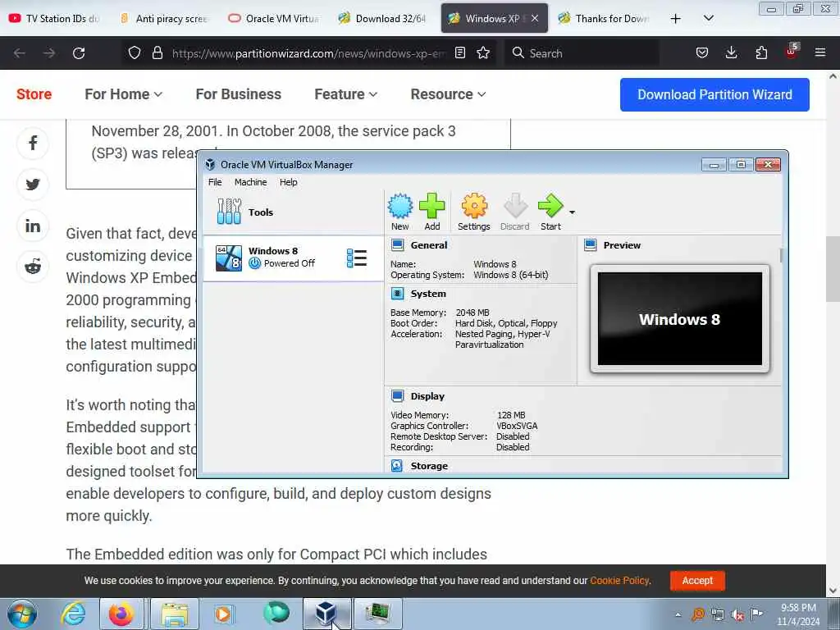
Task: Click Download Partition Wizard button
Action: 714,95
